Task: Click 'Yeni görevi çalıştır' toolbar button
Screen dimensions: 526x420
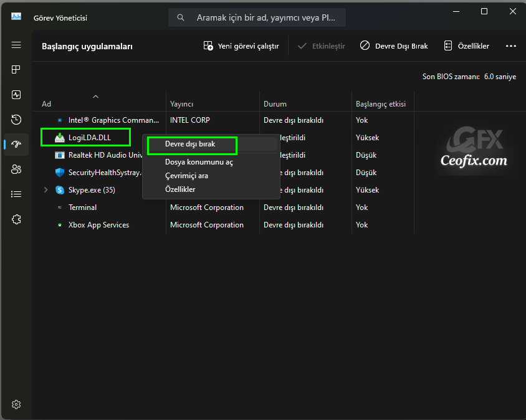Action: tap(241, 46)
